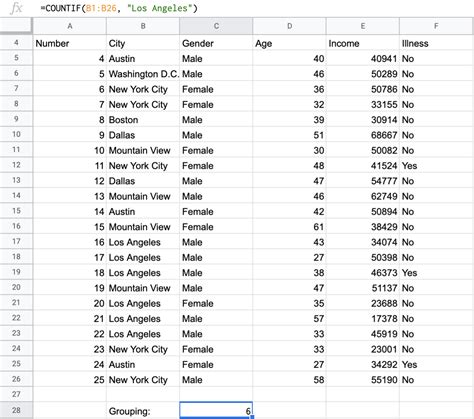Select 'Los Angeles' cell in row 17
474x419 pixels.
tap(143, 242)
